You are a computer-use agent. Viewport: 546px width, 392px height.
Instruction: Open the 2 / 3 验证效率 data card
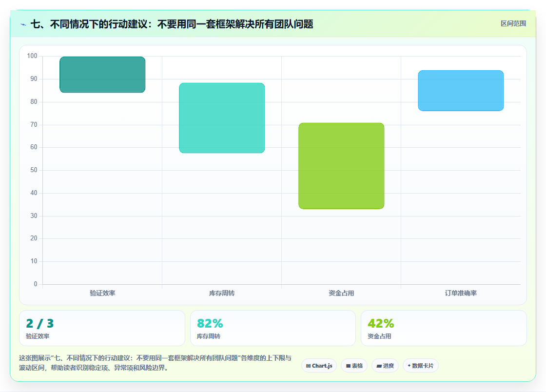tap(102, 328)
